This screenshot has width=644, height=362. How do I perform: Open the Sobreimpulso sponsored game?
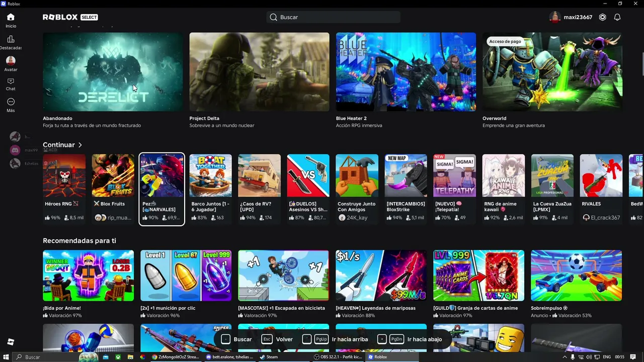click(x=577, y=285)
